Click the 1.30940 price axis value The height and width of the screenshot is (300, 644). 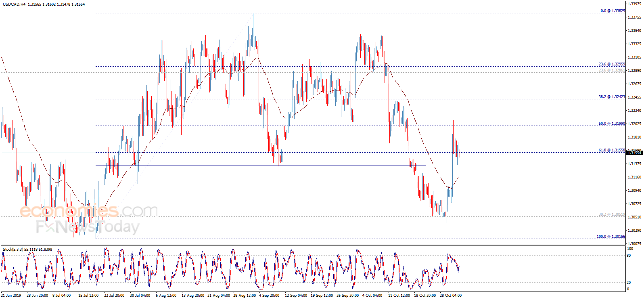coord(635,191)
